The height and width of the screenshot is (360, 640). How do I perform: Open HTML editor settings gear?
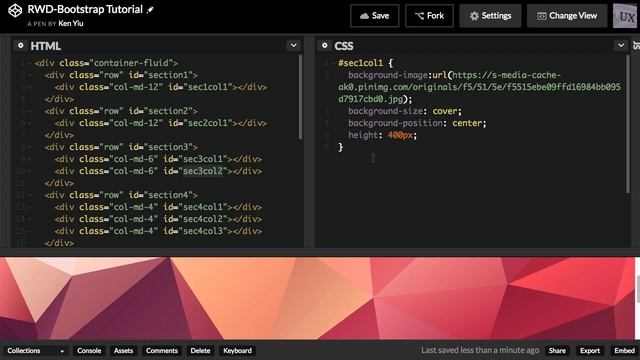(20, 45)
